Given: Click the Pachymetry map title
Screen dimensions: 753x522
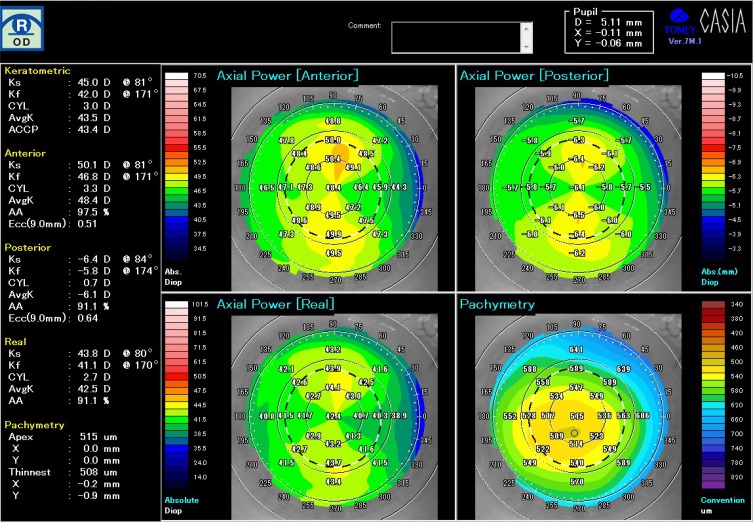Looking at the screenshot, I should (x=497, y=304).
